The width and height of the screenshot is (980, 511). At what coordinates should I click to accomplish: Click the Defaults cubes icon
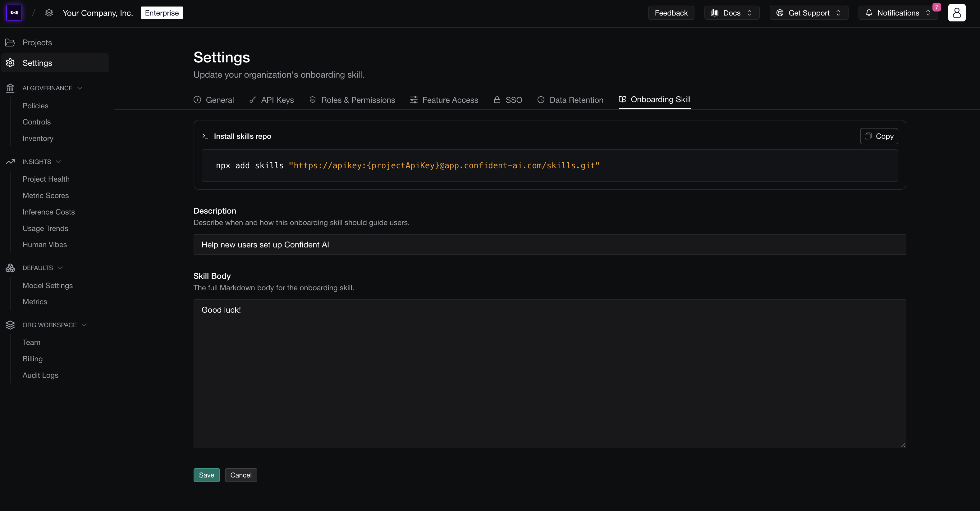[x=10, y=268]
